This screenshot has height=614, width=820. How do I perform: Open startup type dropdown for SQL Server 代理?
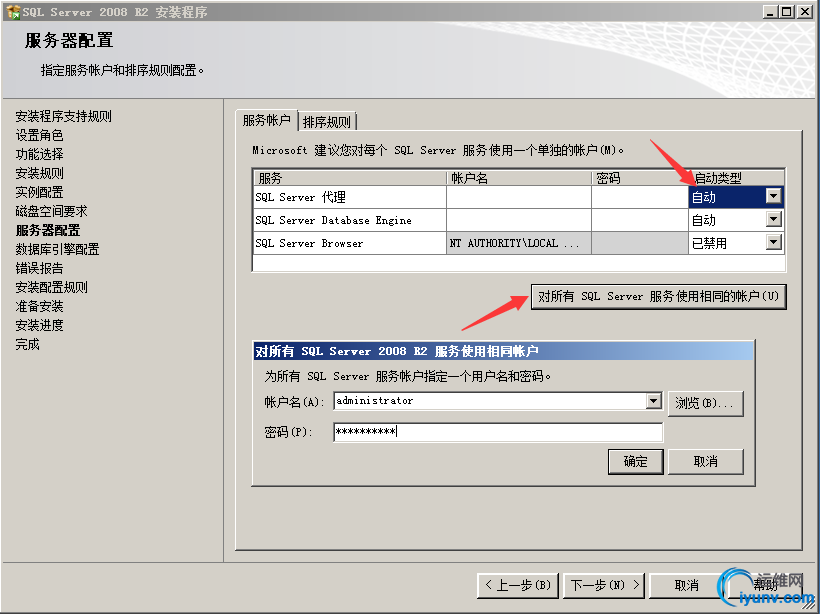click(773, 196)
